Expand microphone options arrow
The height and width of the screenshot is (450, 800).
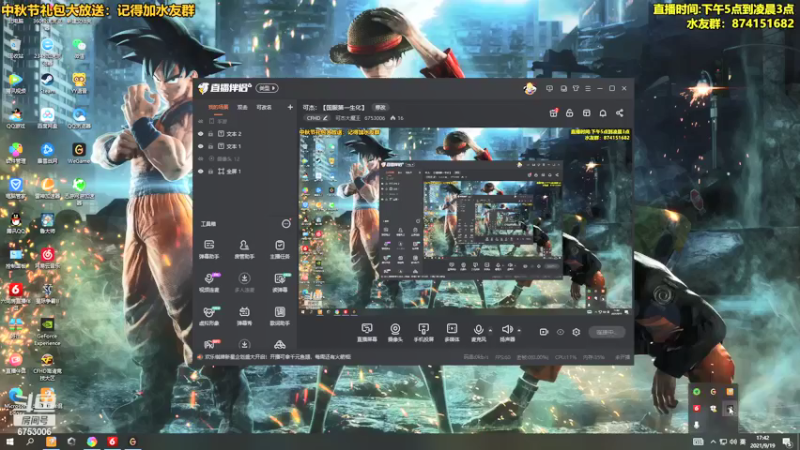[x=490, y=331]
